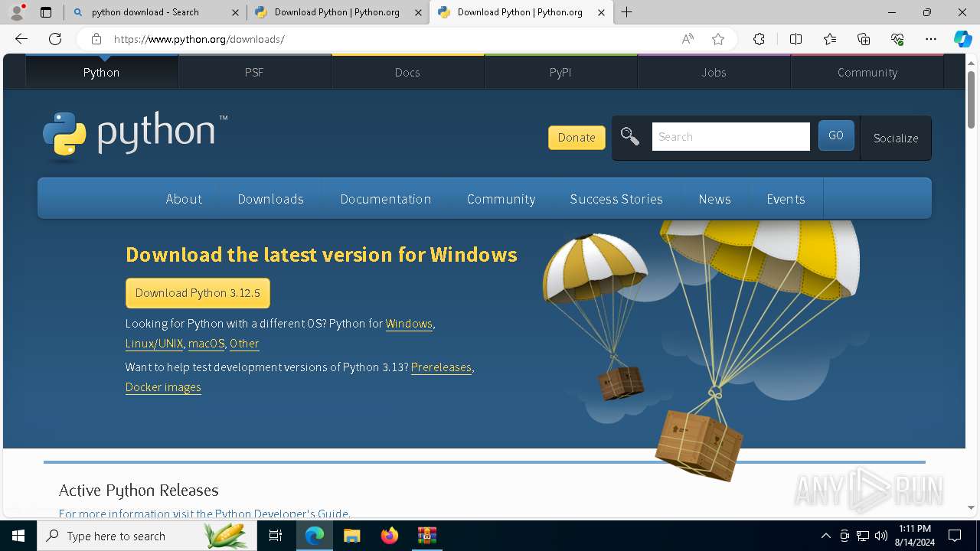
Task: Open Edge Settings and more menu
Action: (931, 39)
